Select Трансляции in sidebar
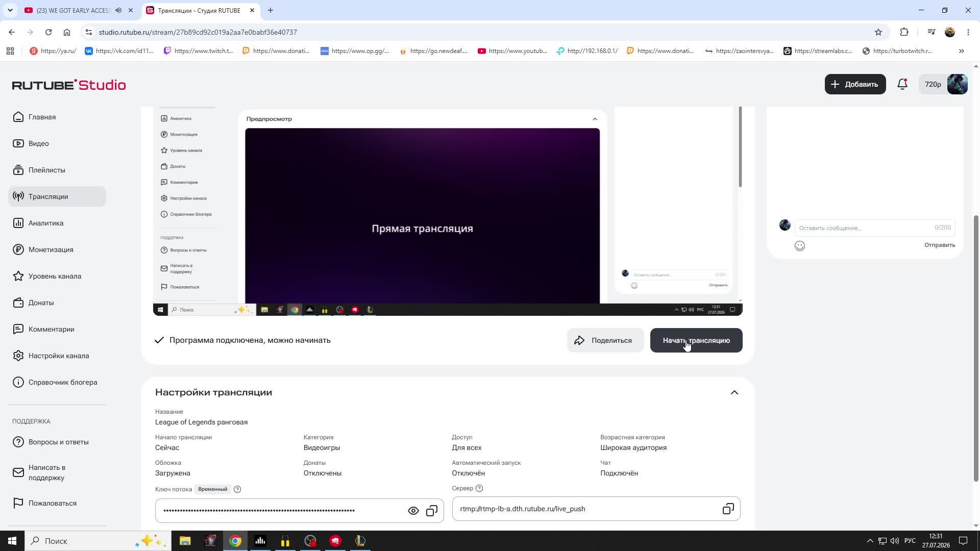Screen dimensions: 980x551 (57, 196)
